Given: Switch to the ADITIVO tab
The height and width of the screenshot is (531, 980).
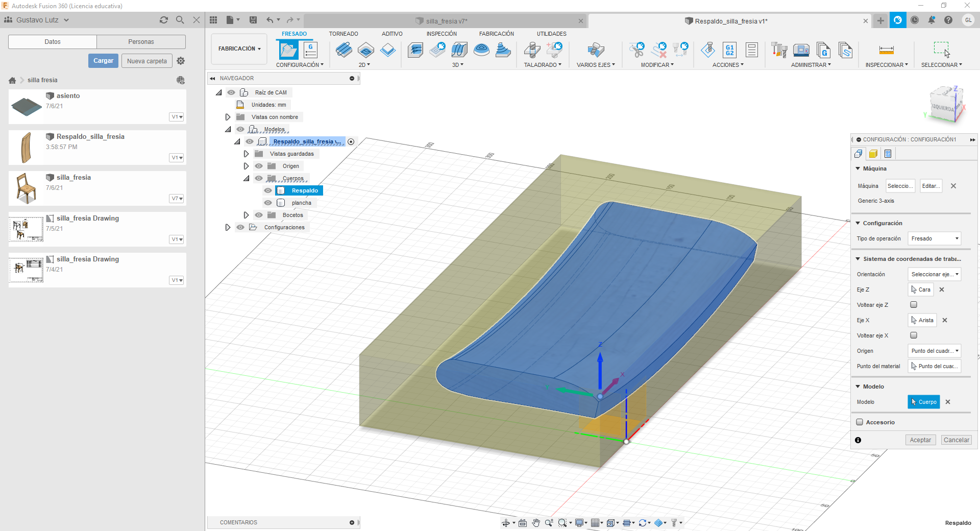Looking at the screenshot, I should (x=392, y=34).
